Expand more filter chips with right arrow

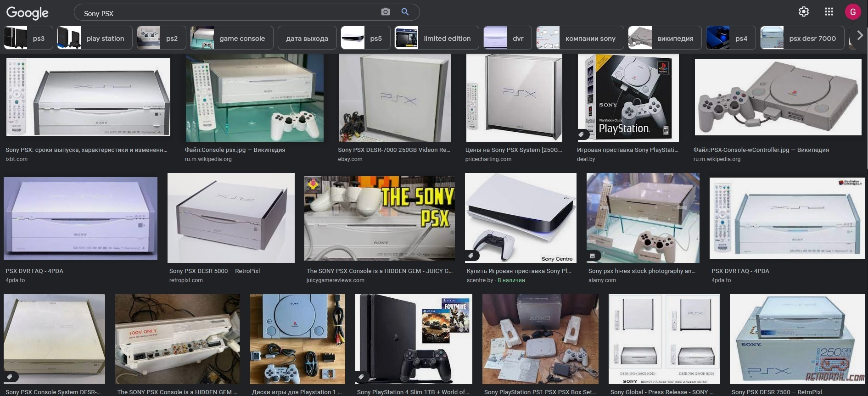[860, 35]
